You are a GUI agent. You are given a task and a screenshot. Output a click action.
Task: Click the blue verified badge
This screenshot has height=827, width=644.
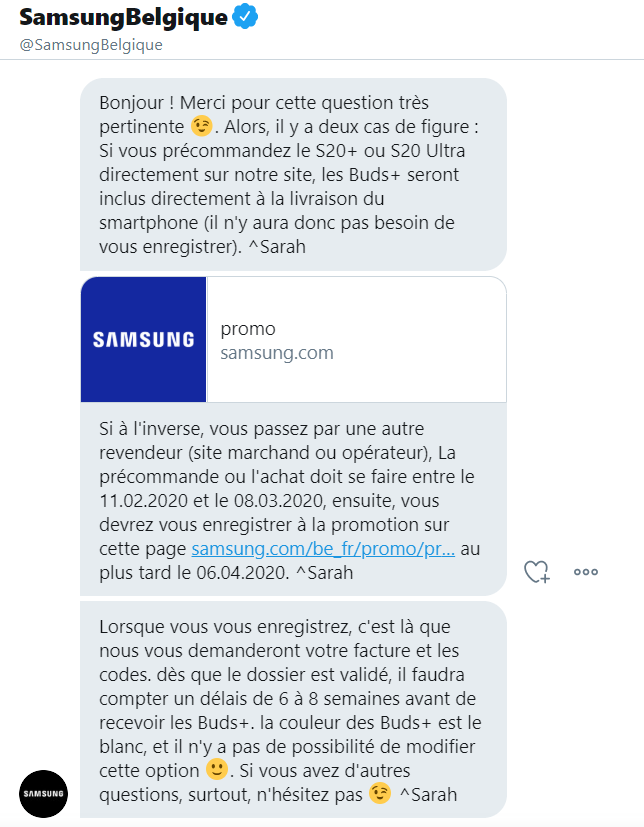(245, 17)
